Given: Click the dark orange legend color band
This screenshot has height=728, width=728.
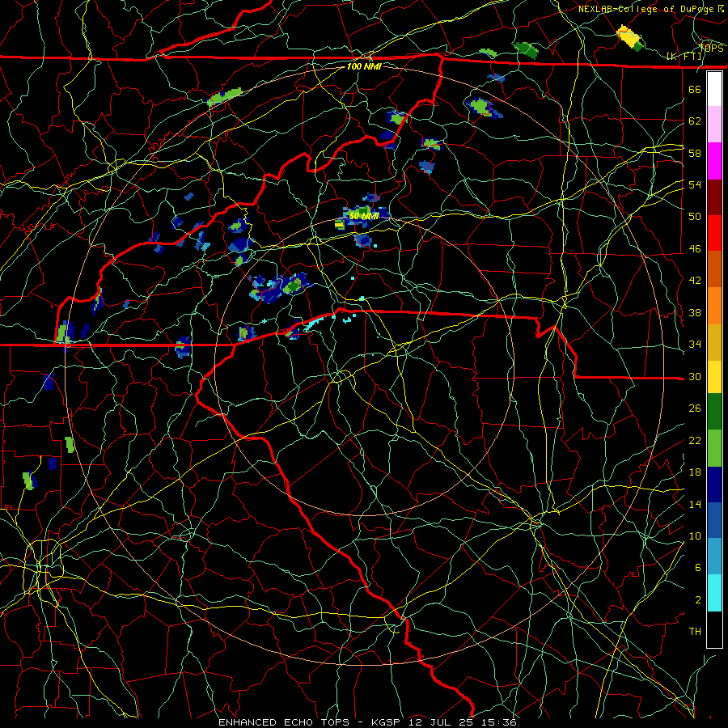Looking at the screenshot, I should point(714,269).
